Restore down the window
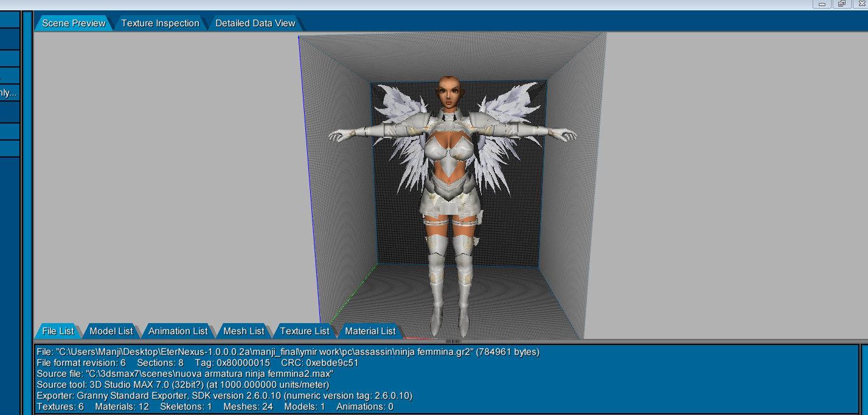Screen dimensions: 868x415 click(x=842, y=4)
